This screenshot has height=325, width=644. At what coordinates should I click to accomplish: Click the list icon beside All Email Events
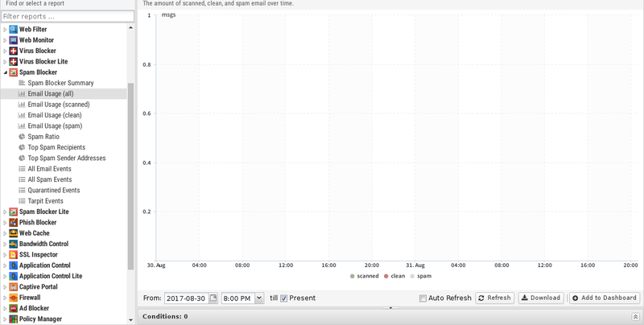click(x=22, y=169)
